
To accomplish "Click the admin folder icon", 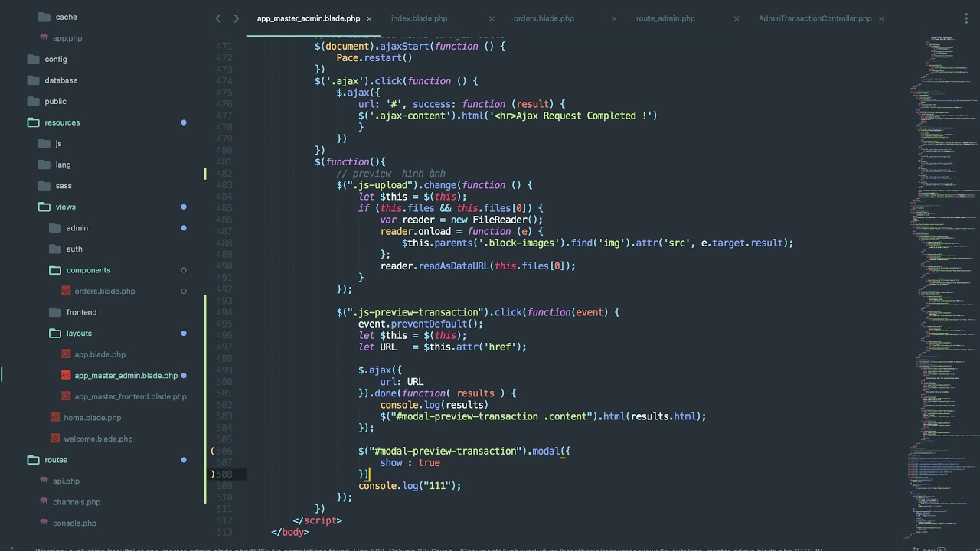I will 54,227.
